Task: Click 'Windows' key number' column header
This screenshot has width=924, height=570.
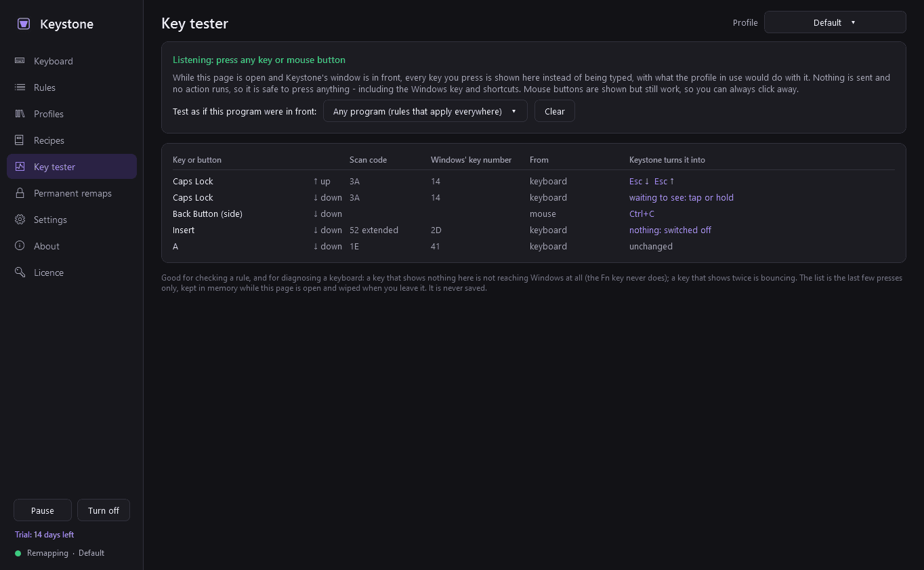Action: tap(471, 160)
